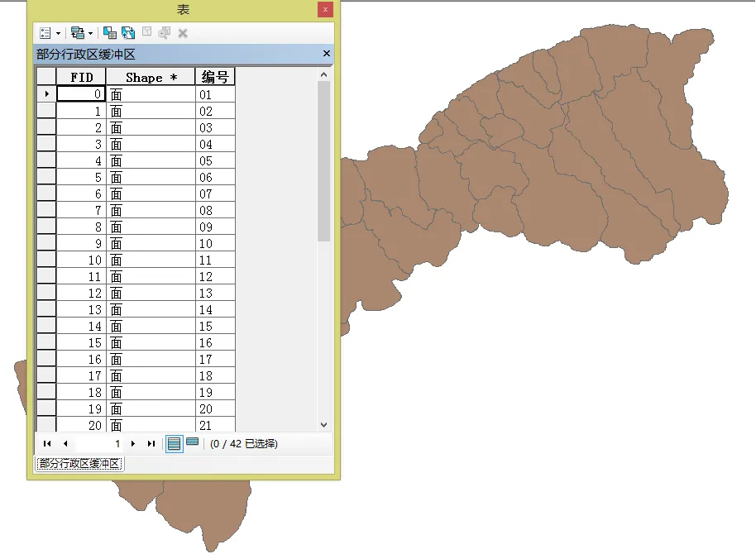Click the Select By Attributes icon
Viewport: 756px width, 554px height.
point(110,33)
